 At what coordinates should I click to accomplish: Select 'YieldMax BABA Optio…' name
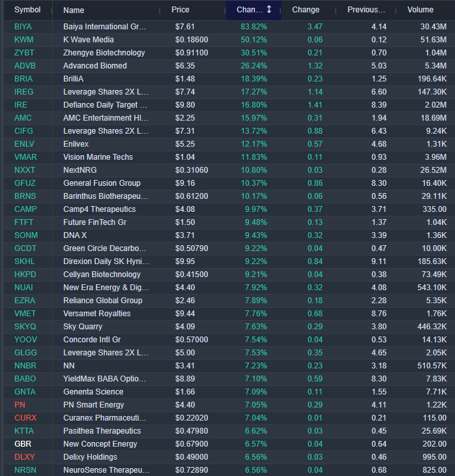click(x=105, y=379)
